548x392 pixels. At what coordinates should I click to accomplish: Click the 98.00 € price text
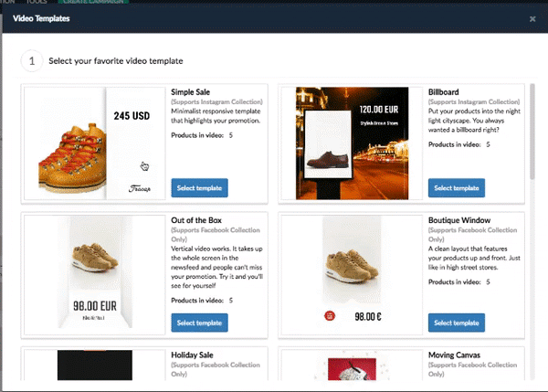point(368,317)
